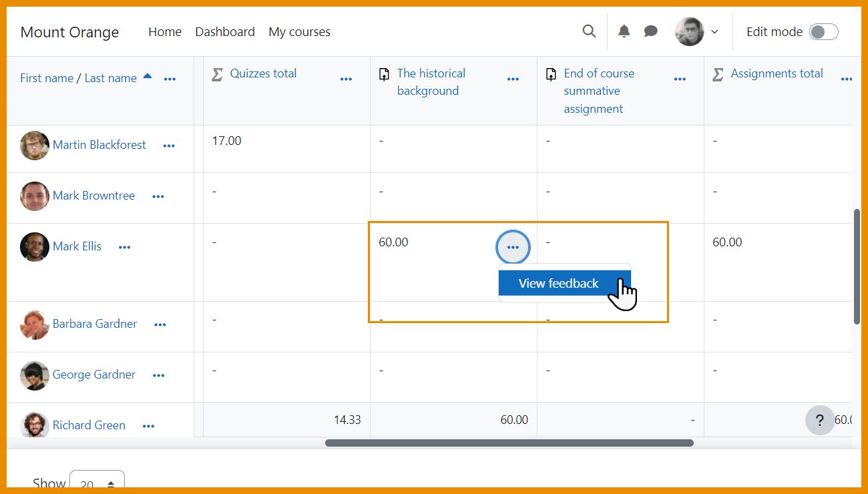The width and height of the screenshot is (868, 494).
Task: Open the messaging chat bubble icon
Action: click(x=650, y=31)
